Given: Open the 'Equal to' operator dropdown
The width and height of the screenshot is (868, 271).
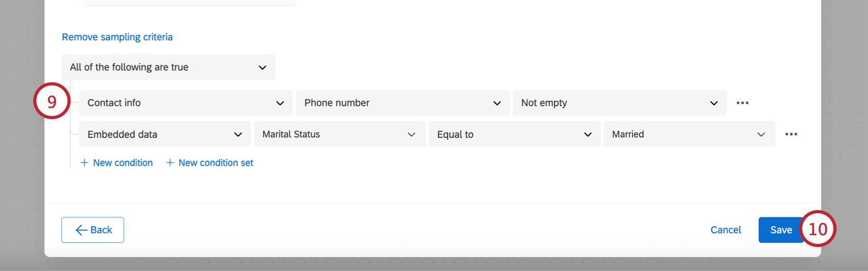Looking at the screenshot, I should (x=514, y=134).
